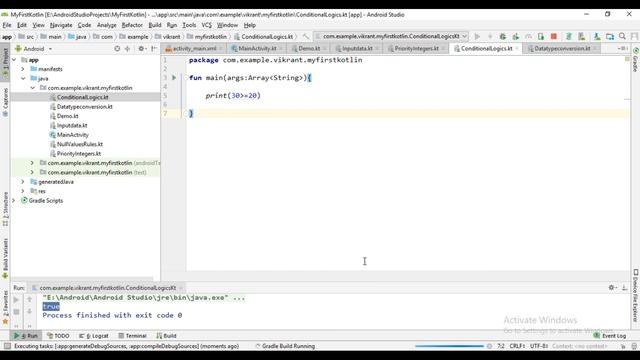Click the Collapse All icon in Project panel

point(127,49)
